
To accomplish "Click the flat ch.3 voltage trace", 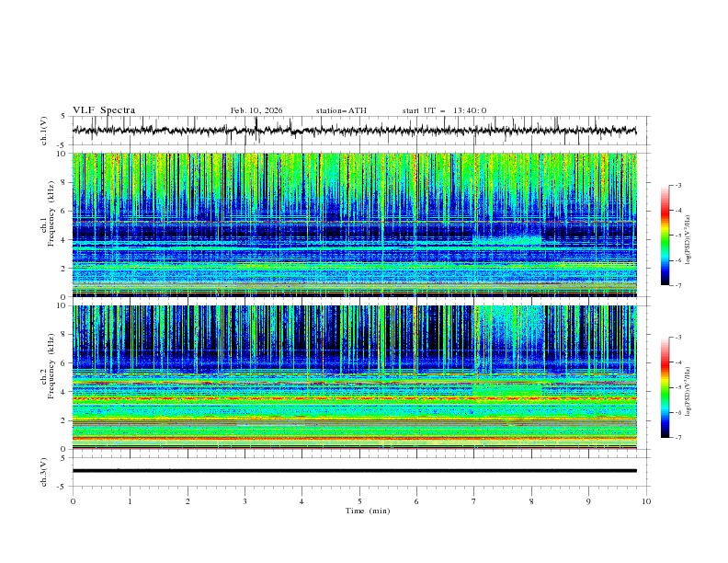I will point(354,471).
